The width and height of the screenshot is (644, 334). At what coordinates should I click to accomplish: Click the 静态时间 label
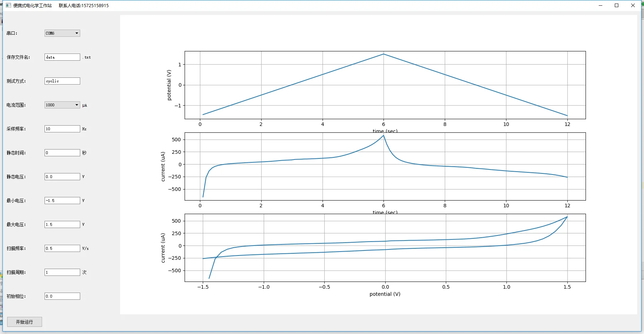pos(16,153)
